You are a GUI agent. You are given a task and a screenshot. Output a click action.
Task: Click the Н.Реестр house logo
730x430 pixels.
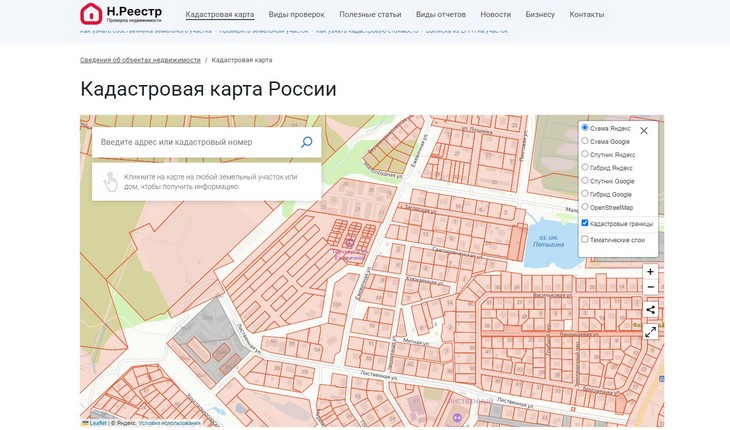point(92,14)
